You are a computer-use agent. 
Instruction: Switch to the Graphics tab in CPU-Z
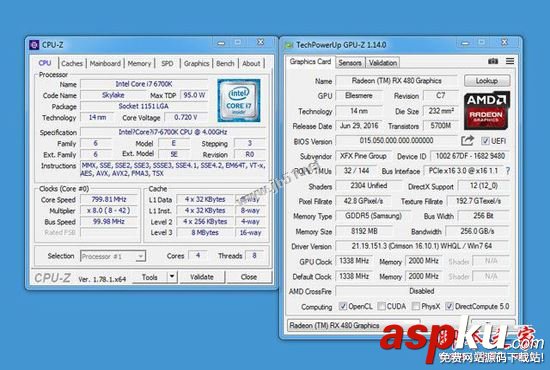click(x=196, y=63)
